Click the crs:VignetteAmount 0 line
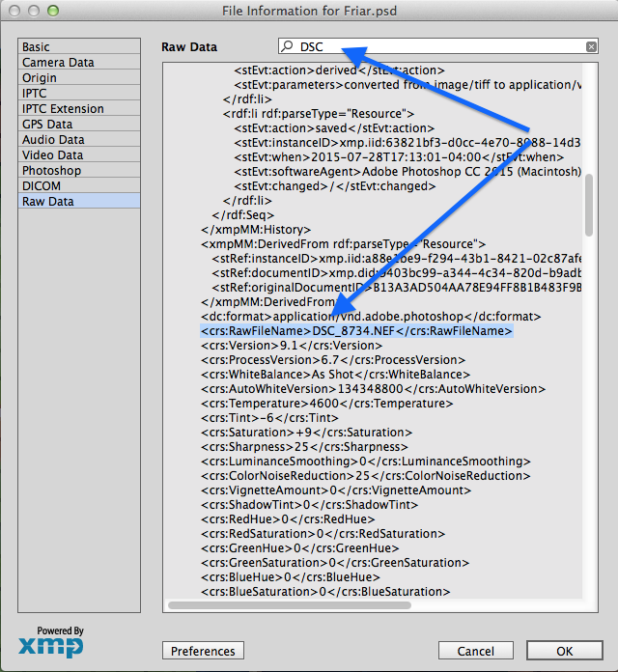 point(336,490)
